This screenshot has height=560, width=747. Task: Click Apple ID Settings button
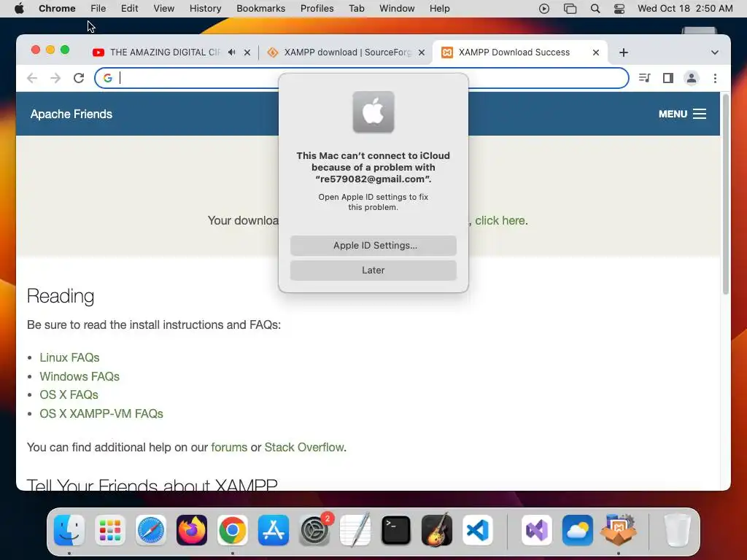point(373,245)
